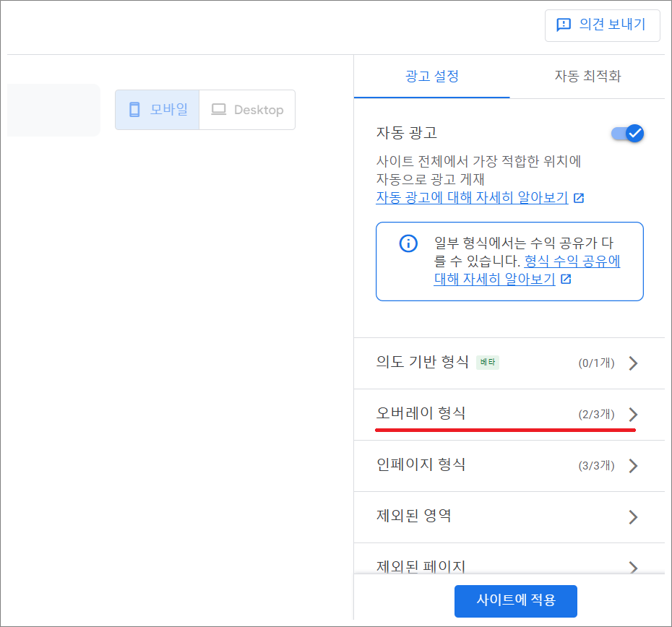Image resolution: width=672 pixels, height=627 pixels.
Task: Open the 오버레이 형식 row
Action: pyautogui.click(x=509, y=415)
